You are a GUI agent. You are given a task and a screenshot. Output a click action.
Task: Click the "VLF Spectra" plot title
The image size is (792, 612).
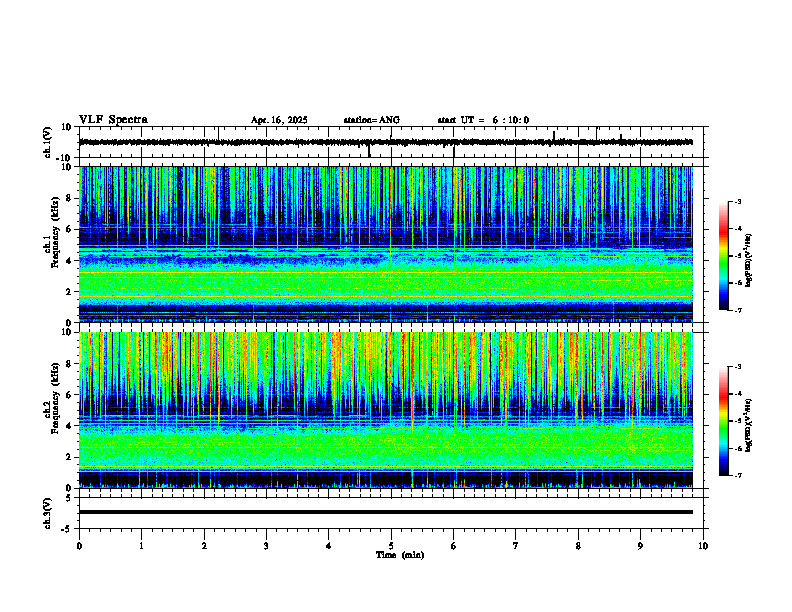(113, 120)
